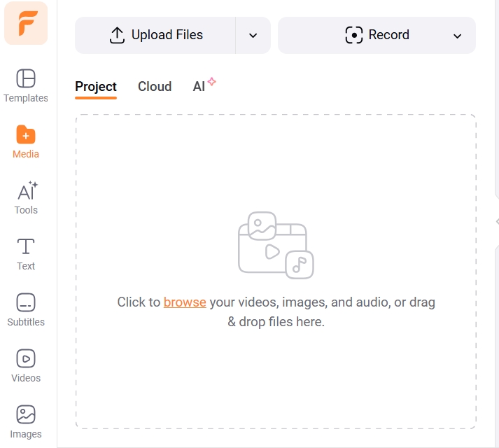Collapse the media panel using right-edge arrow
The height and width of the screenshot is (448, 499).
496,221
